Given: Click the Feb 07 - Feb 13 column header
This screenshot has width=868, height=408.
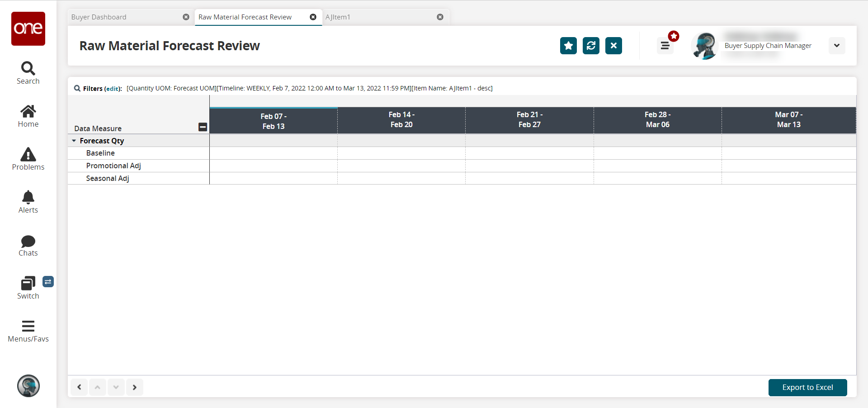Looking at the screenshot, I should (274, 121).
